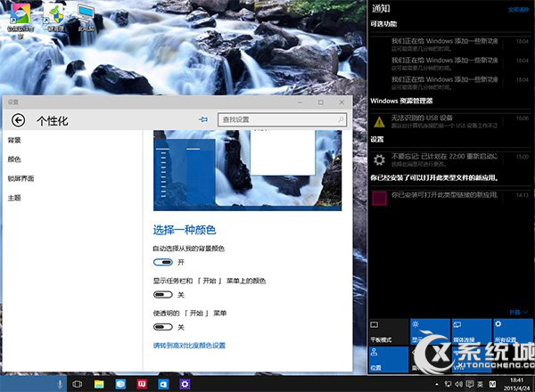Open Task View from the taskbar

(x=78, y=384)
